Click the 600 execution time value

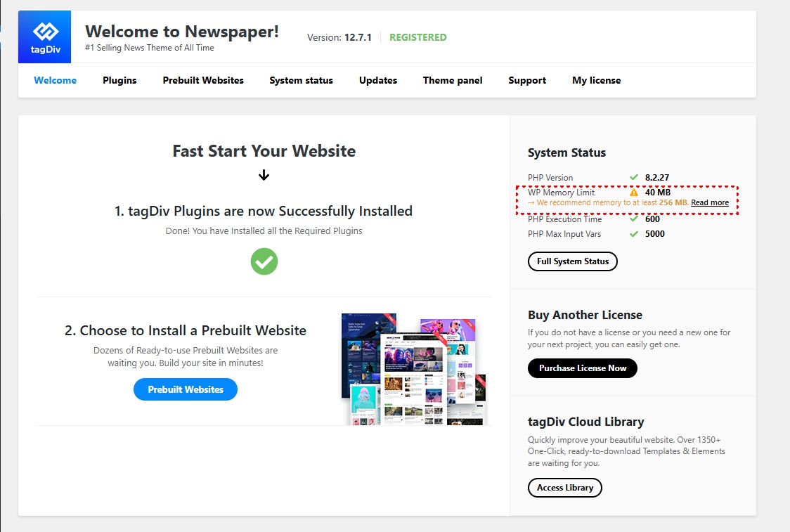pos(652,219)
